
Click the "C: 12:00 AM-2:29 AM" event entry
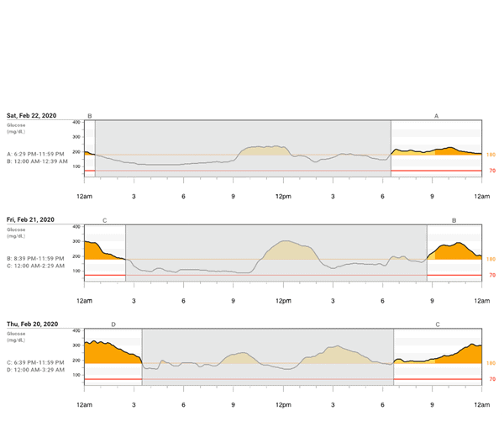(x=35, y=266)
